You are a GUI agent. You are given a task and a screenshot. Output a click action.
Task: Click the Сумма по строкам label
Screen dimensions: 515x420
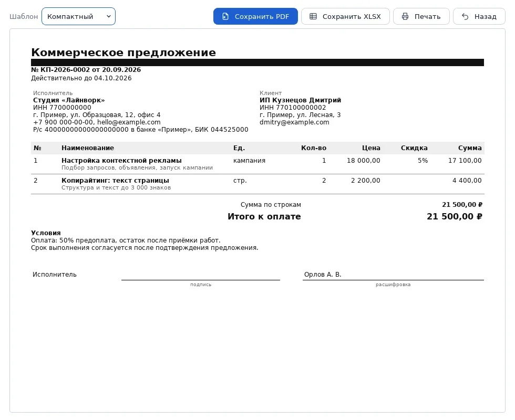(271, 205)
